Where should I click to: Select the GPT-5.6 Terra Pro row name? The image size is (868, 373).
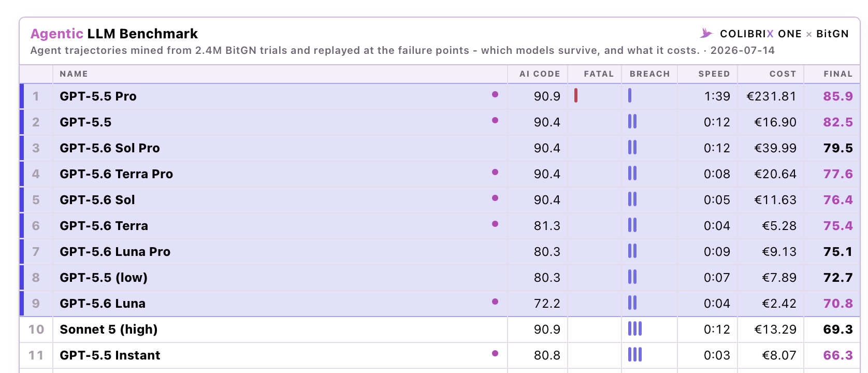117,174
